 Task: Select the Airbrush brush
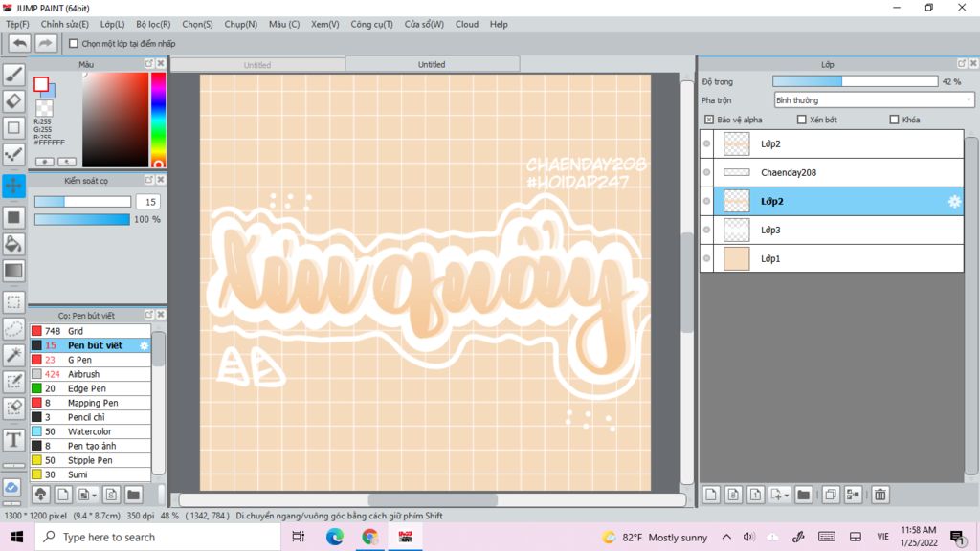[x=90, y=374]
